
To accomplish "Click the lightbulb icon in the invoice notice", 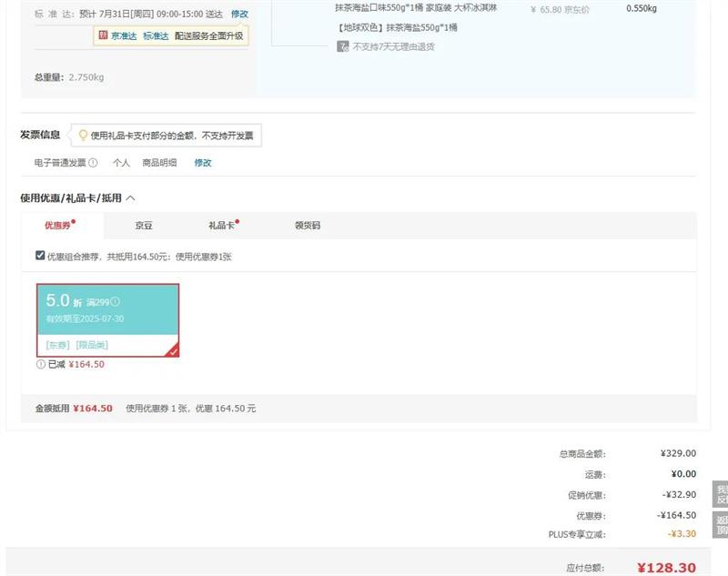I will coord(83,136).
